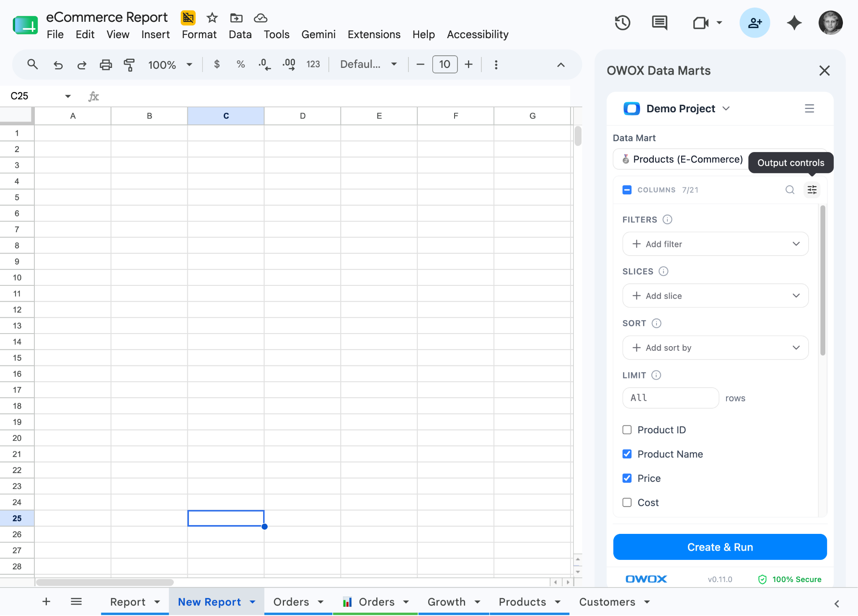Increase decimal places icon
This screenshot has width=858, height=616.
point(289,64)
